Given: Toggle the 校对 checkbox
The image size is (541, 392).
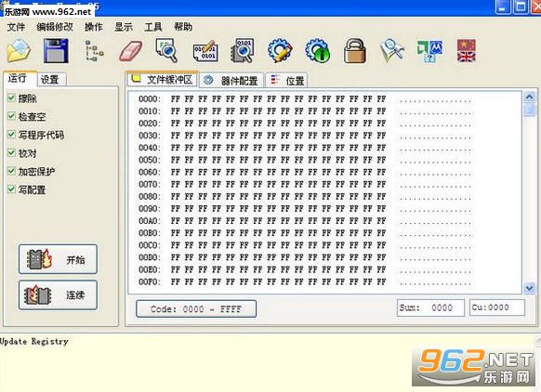Looking at the screenshot, I should click(x=12, y=152).
